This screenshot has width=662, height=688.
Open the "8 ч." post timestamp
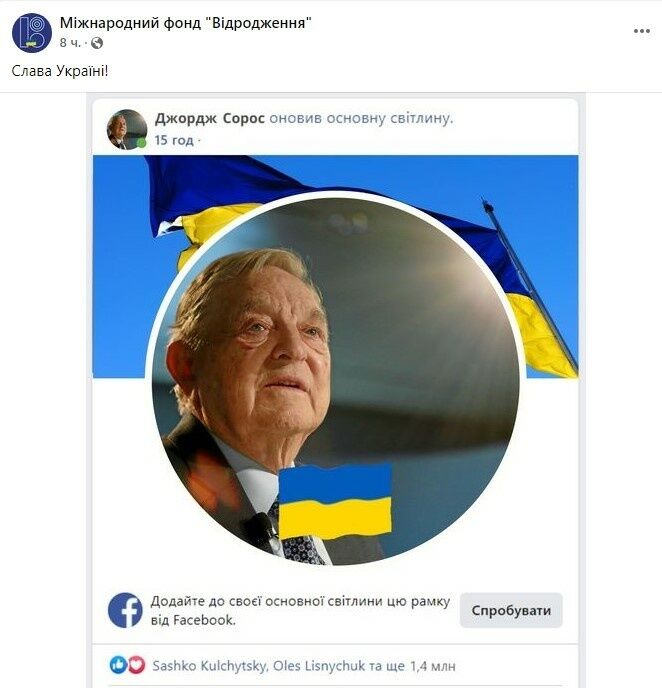tap(70, 43)
